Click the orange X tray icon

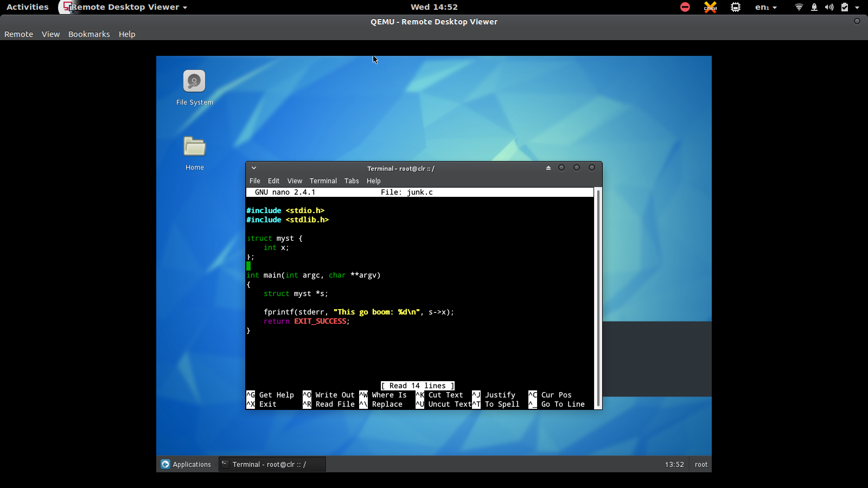[x=710, y=7]
